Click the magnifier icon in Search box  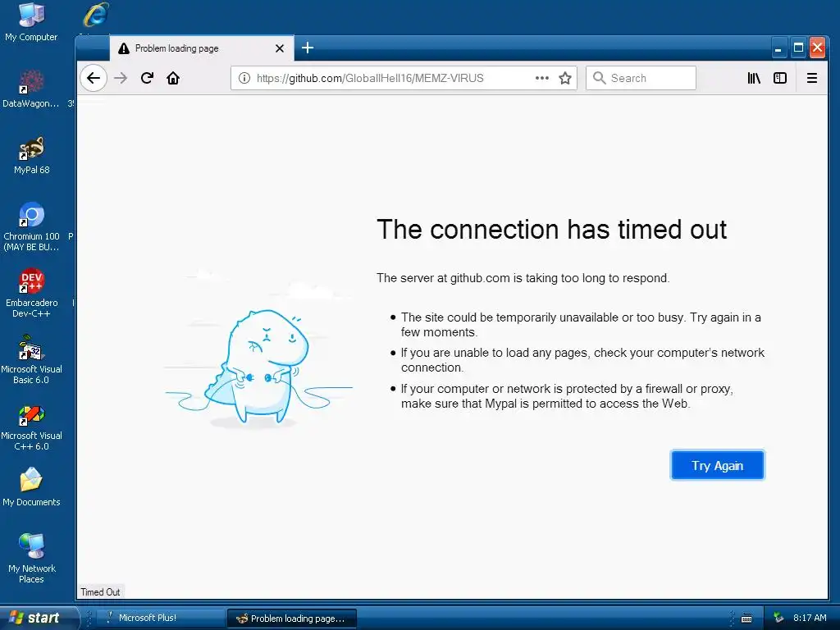pos(600,78)
